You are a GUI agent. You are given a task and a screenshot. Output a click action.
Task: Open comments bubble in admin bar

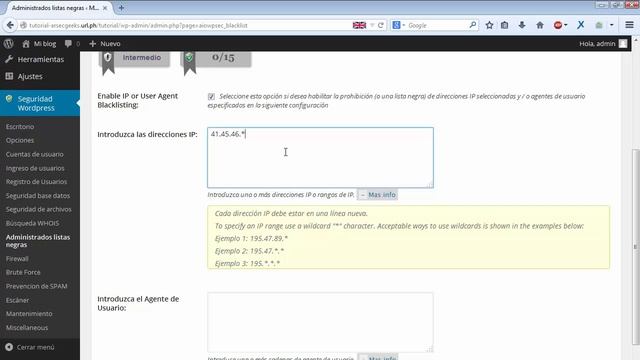(x=68, y=44)
